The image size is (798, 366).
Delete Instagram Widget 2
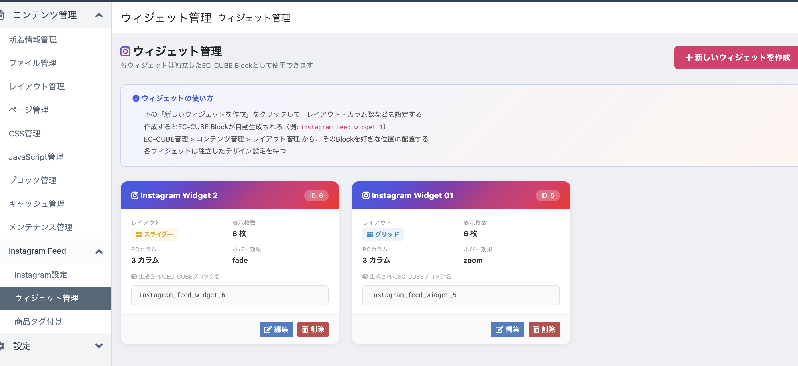click(313, 329)
